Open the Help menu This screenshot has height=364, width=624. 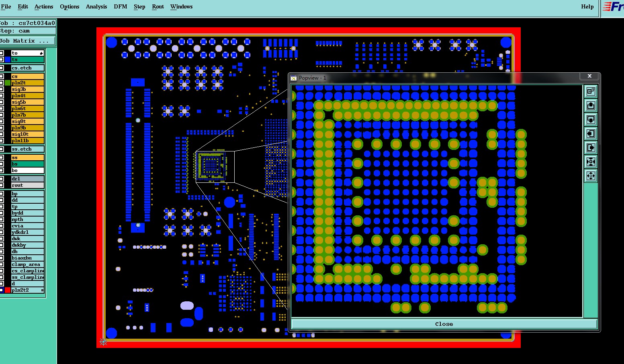coord(587,6)
